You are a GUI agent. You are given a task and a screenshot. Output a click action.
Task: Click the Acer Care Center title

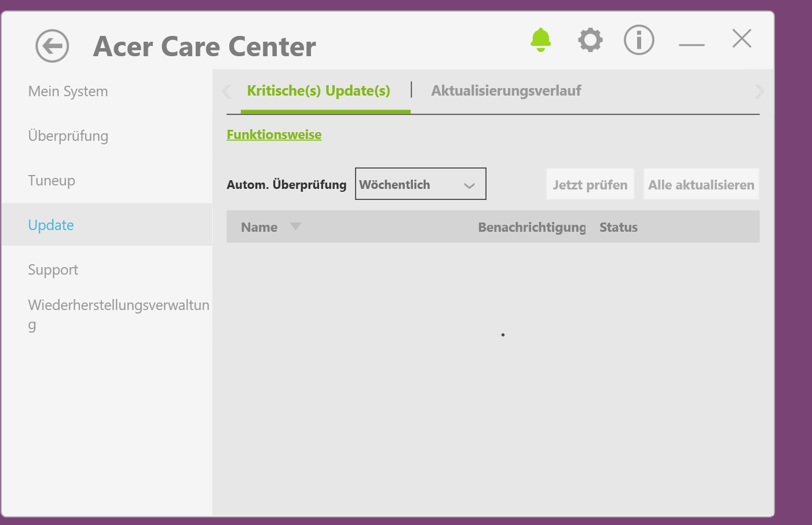click(204, 46)
